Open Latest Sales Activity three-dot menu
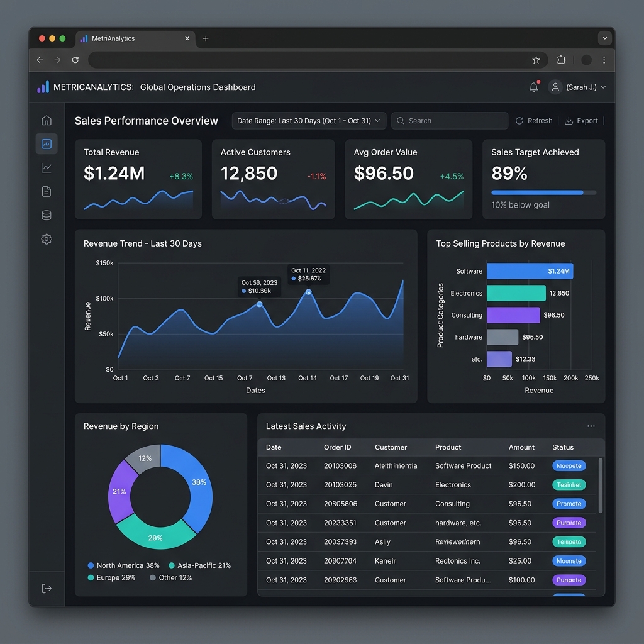Viewport: 644px width, 644px height. click(x=591, y=426)
